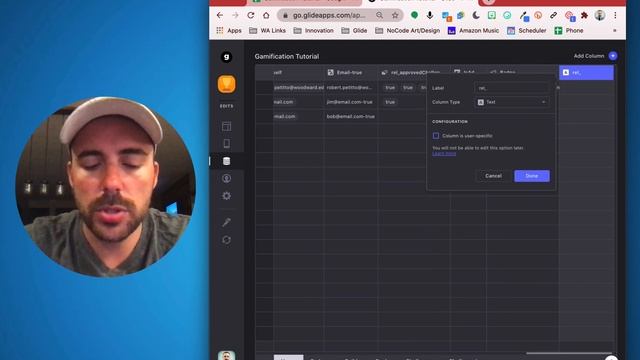Click the Label input field

(512, 88)
